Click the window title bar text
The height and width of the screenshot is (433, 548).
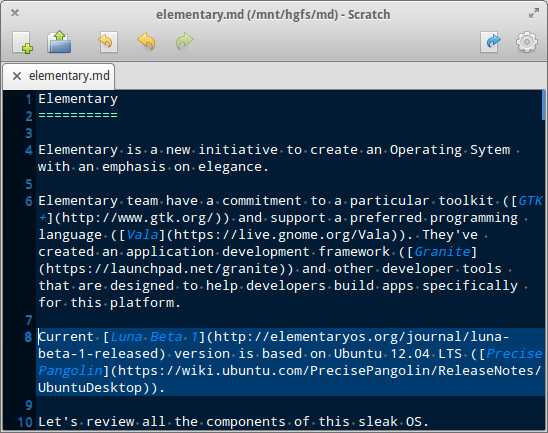pos(273,15)
